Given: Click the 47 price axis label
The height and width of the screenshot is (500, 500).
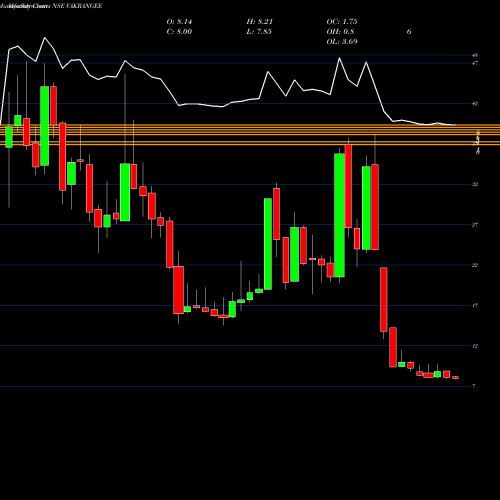Looking at the screenshot, I should [475, 63].
